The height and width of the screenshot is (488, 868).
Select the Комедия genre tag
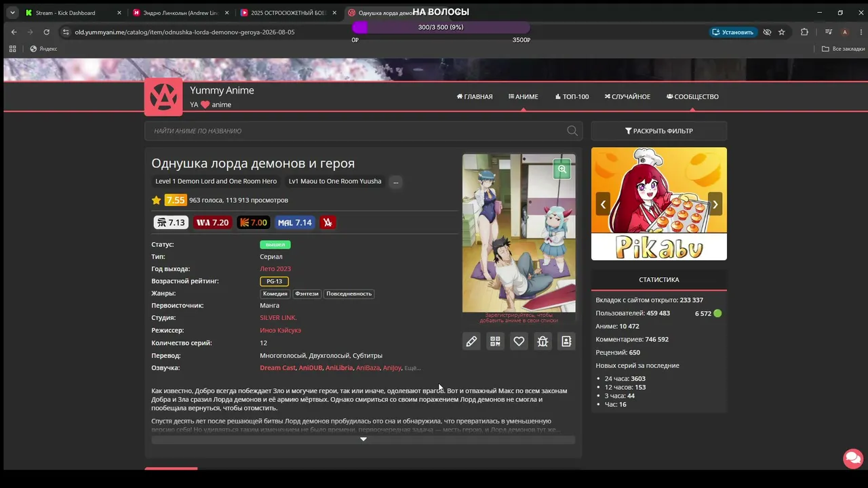pos(275,294)
